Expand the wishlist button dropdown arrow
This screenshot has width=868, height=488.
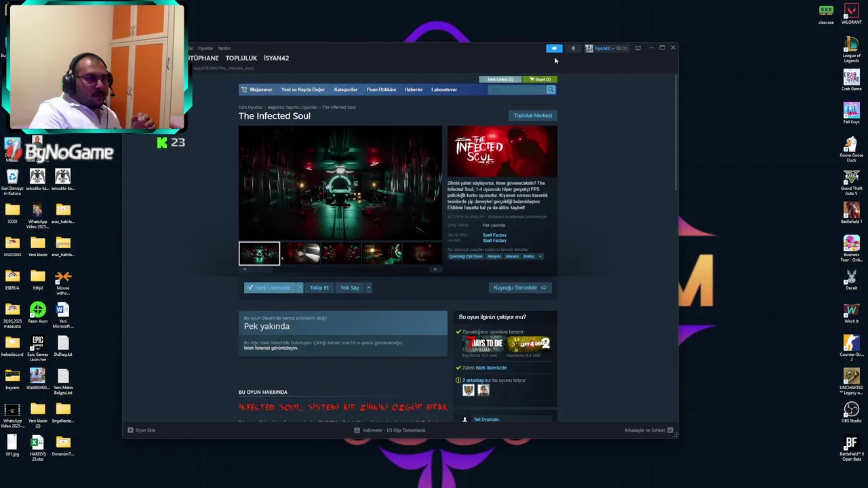tap(299, 287)
